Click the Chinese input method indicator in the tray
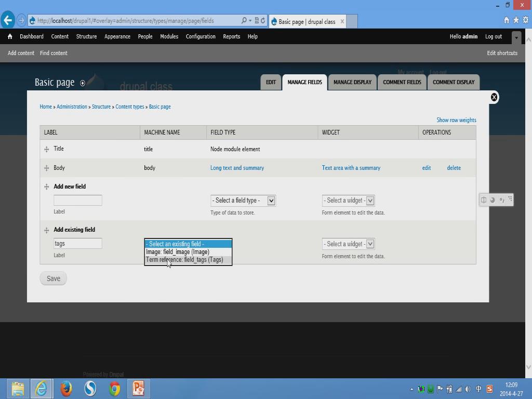532x399 pixels. point(478,389)
